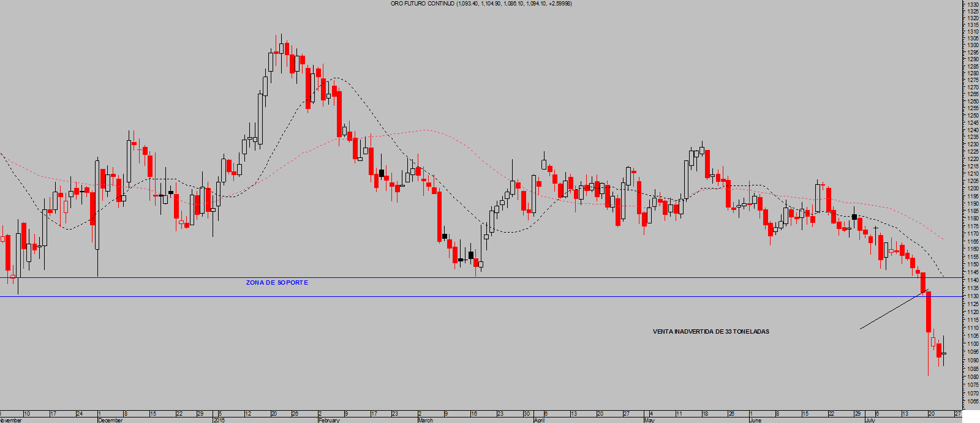980x423 pixels.
Task: Click the June label on the time axis
Action: (x=755, y=421)
